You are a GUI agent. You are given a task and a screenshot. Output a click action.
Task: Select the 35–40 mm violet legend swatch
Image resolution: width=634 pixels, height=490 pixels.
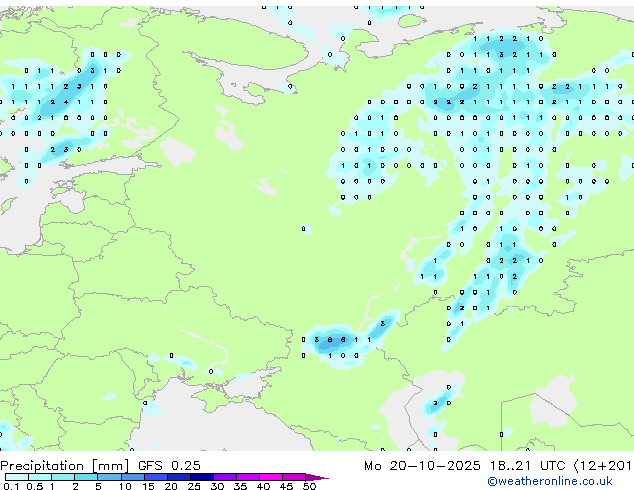pyautogui.click(x=248, y=477)
